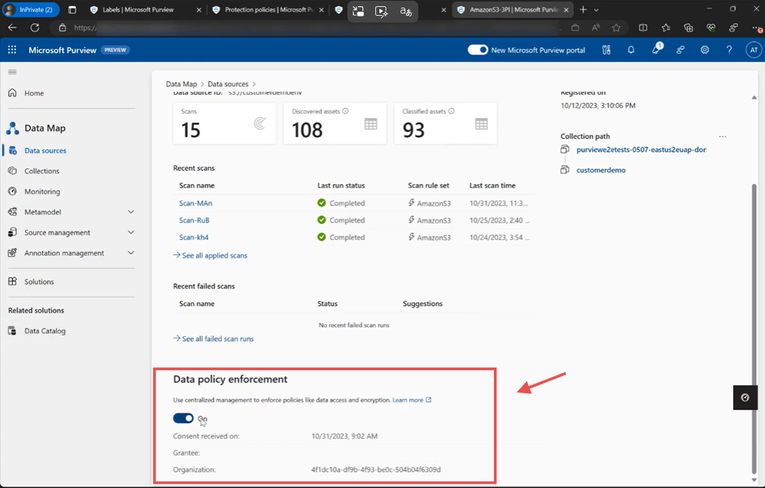The image size is (765, 488).
Task: Open the AT account avatar menu
Action: 753,49
